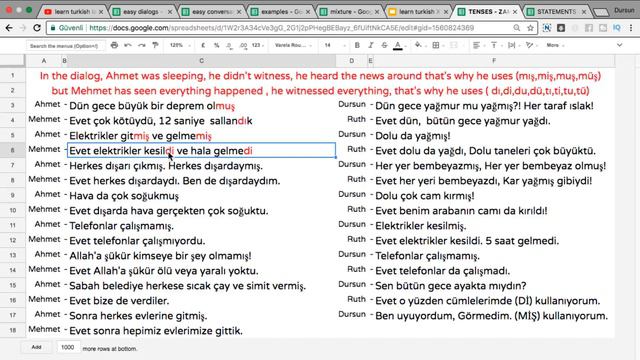Screen dimensions: 640x360
Task: Format the cell as percent
Action: [x=216, y=45]
